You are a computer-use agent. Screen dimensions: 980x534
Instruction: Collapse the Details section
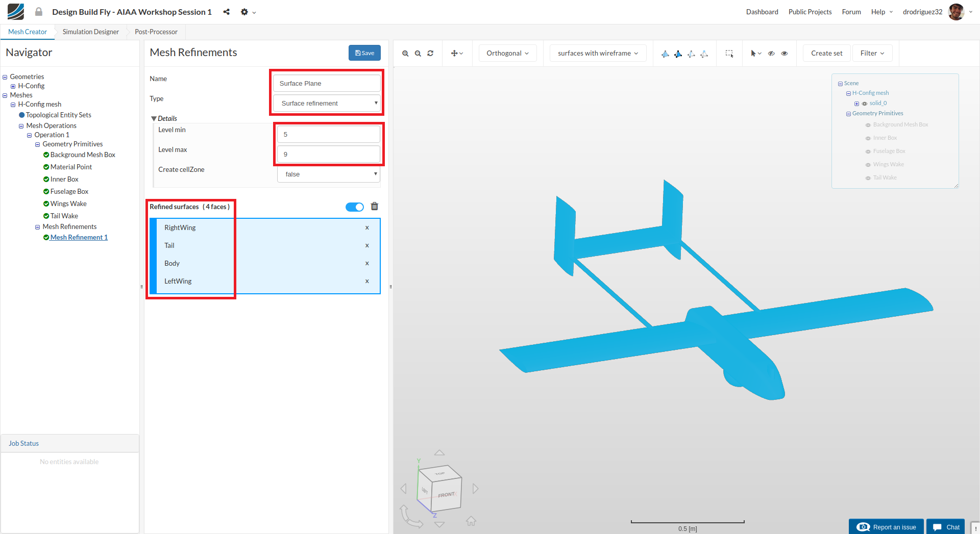154,118
